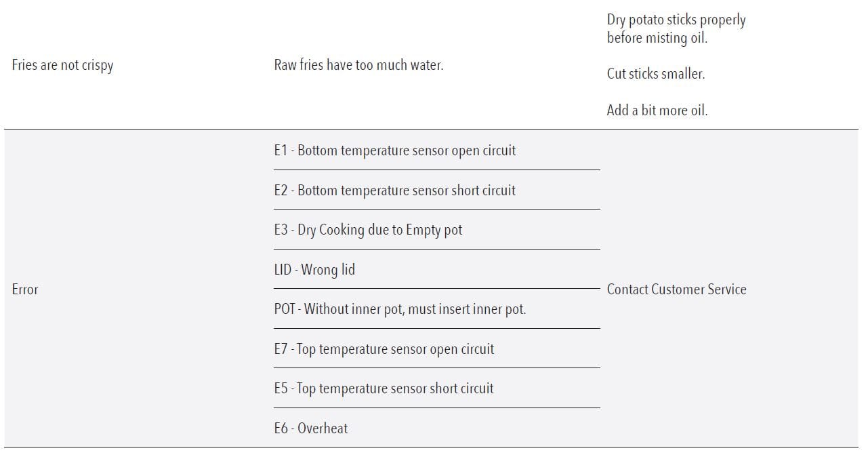Click the POT without inner pot entry

coord(400,309)
